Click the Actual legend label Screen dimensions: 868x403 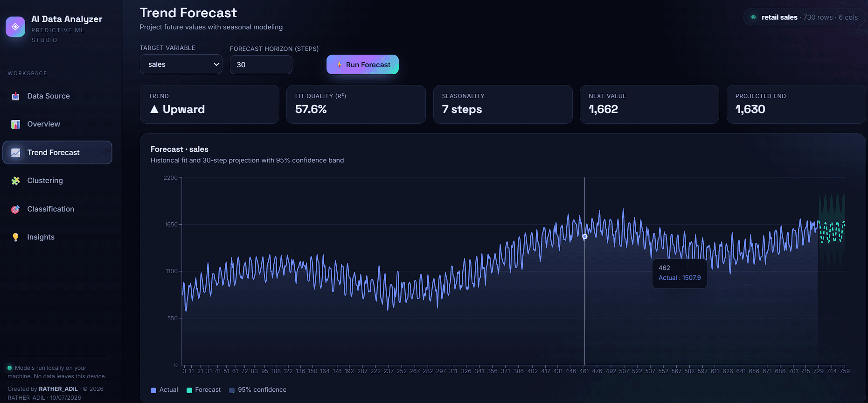pyautogui.click(x=168, y=390)
